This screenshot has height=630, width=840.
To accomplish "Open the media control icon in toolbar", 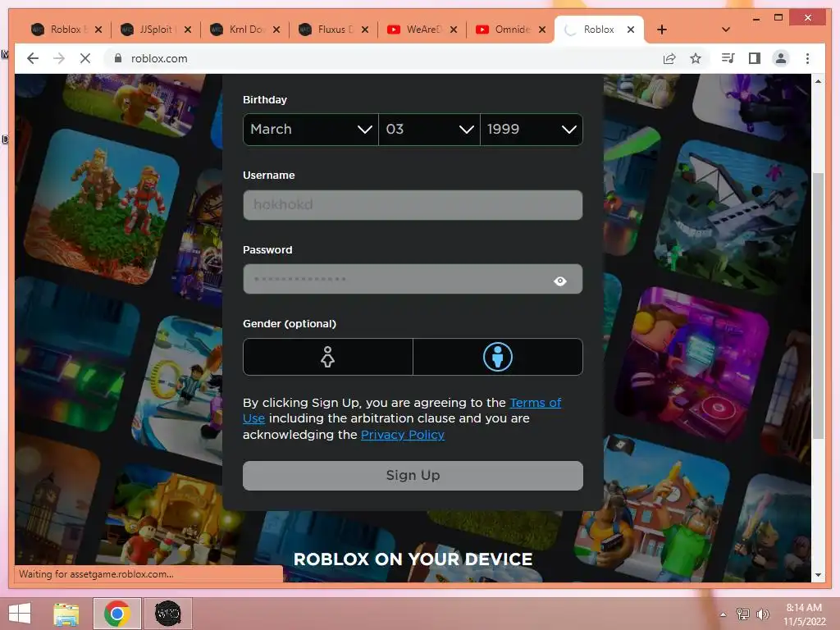I will (x=728, y=58).
